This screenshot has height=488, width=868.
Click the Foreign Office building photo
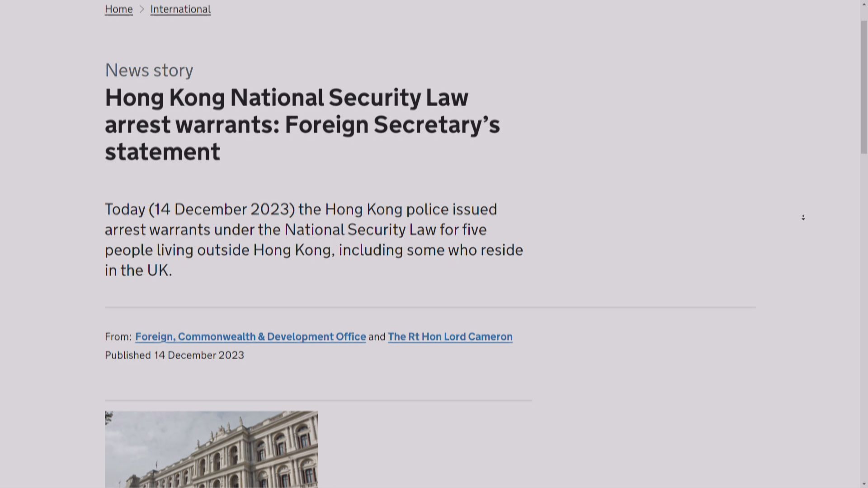(211, 449)
